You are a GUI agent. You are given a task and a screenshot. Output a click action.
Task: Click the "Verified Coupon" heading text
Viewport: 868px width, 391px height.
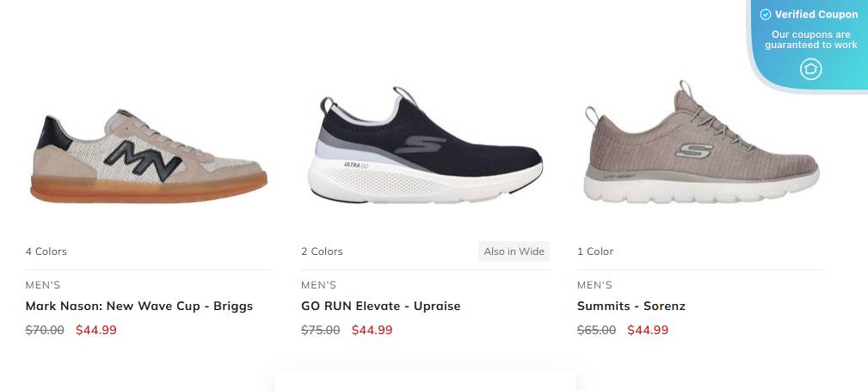tap(816, 15)
